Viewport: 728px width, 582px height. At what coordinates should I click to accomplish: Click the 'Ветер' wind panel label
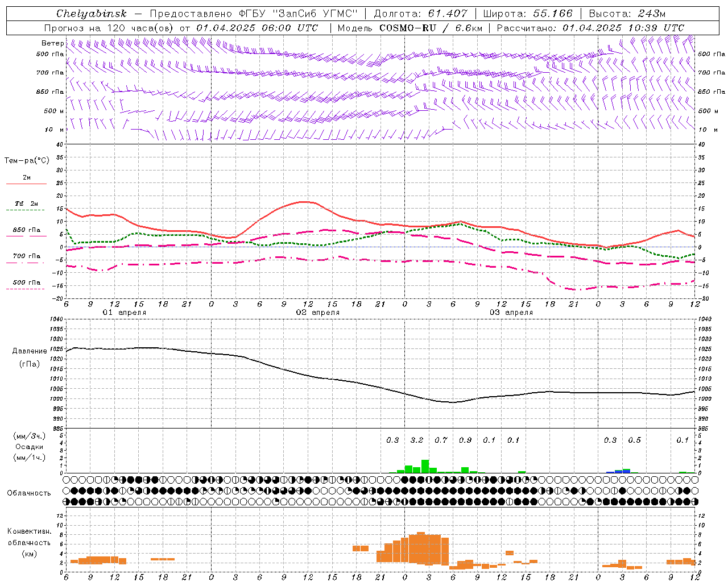[52, 43]
